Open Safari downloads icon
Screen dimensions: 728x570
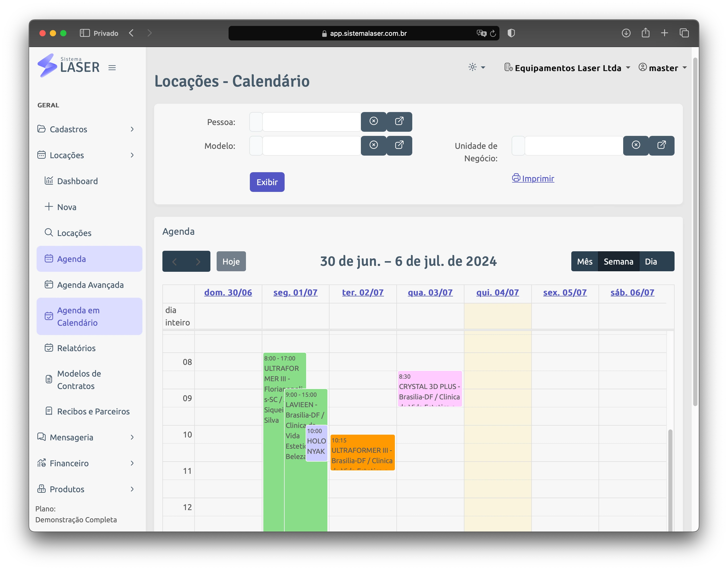coord(626,33)
